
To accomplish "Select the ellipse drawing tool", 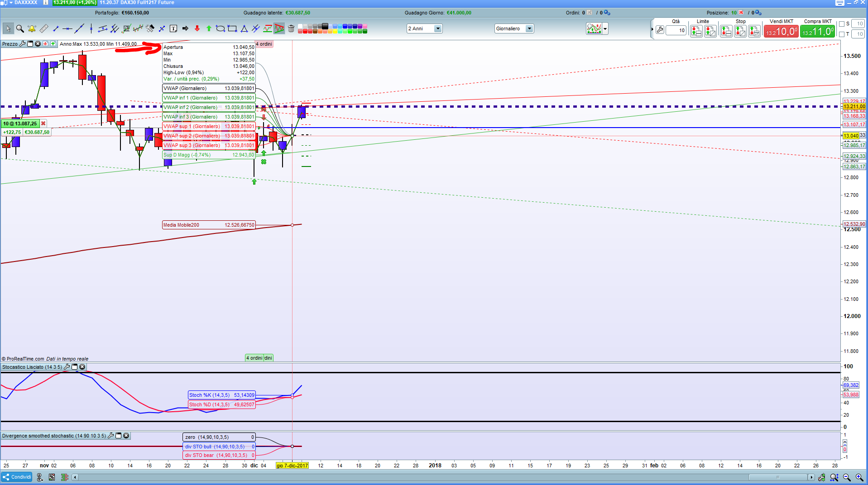I will [x=221, y=29].
